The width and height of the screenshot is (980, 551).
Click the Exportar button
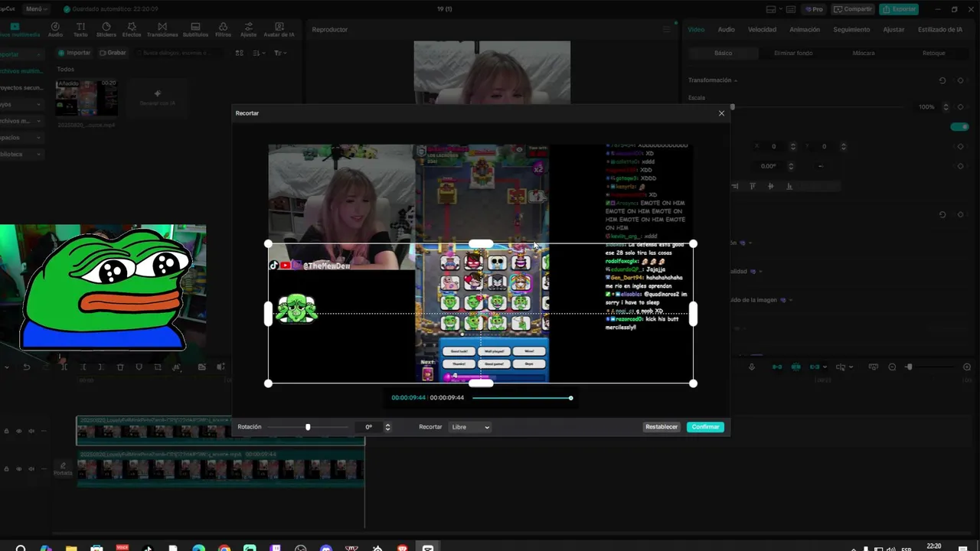pyautogui.click(x=900, y=9)
